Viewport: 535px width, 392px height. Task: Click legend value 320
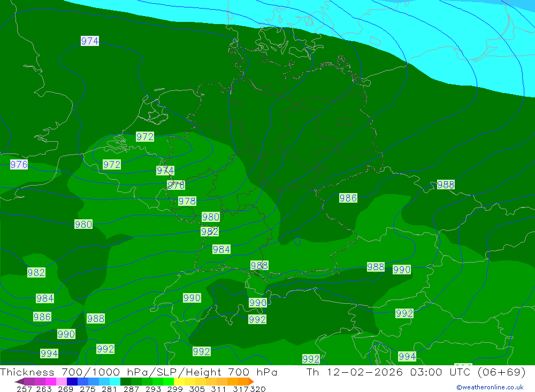click(x=258, y=389)
